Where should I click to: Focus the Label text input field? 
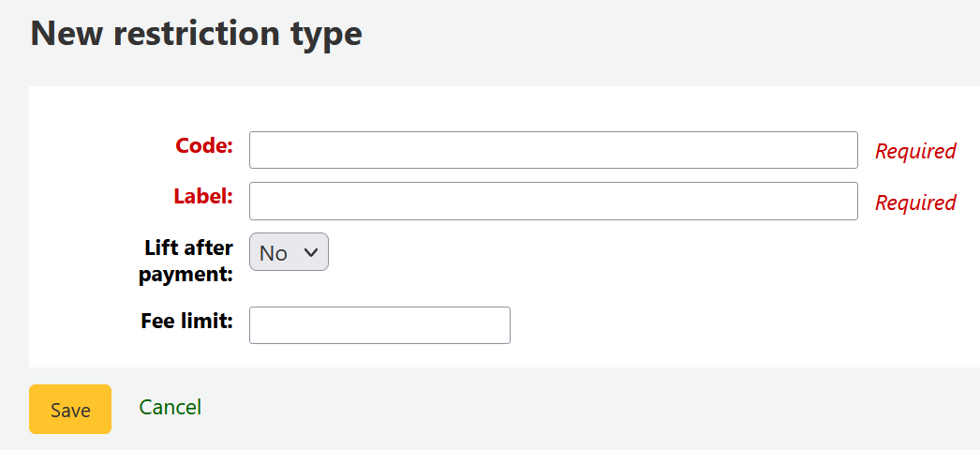point(553,201)
